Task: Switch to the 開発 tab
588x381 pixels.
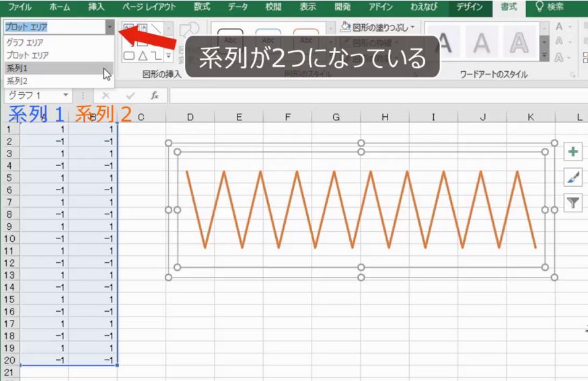Action: [342, 7]
